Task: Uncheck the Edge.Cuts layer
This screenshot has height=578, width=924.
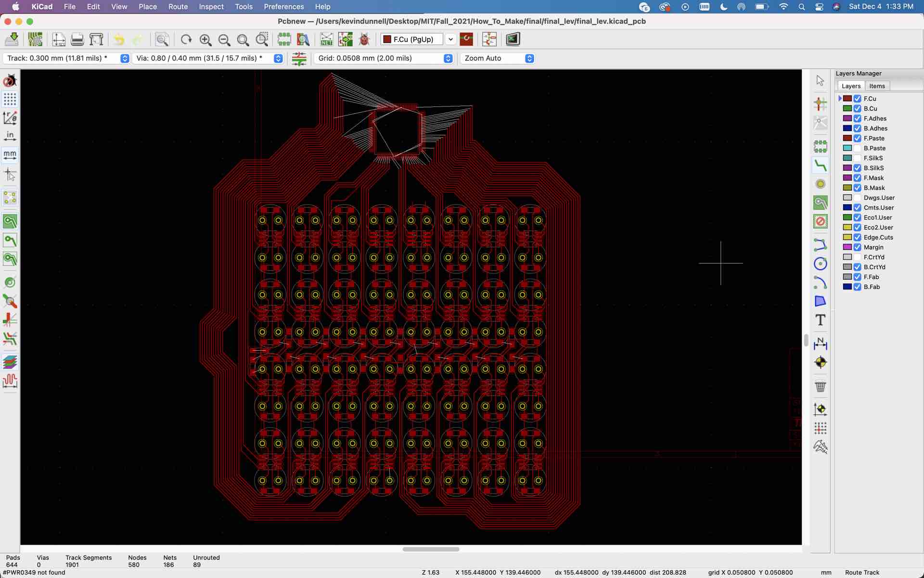Action: pyautogui.click(x=858, y=237)
